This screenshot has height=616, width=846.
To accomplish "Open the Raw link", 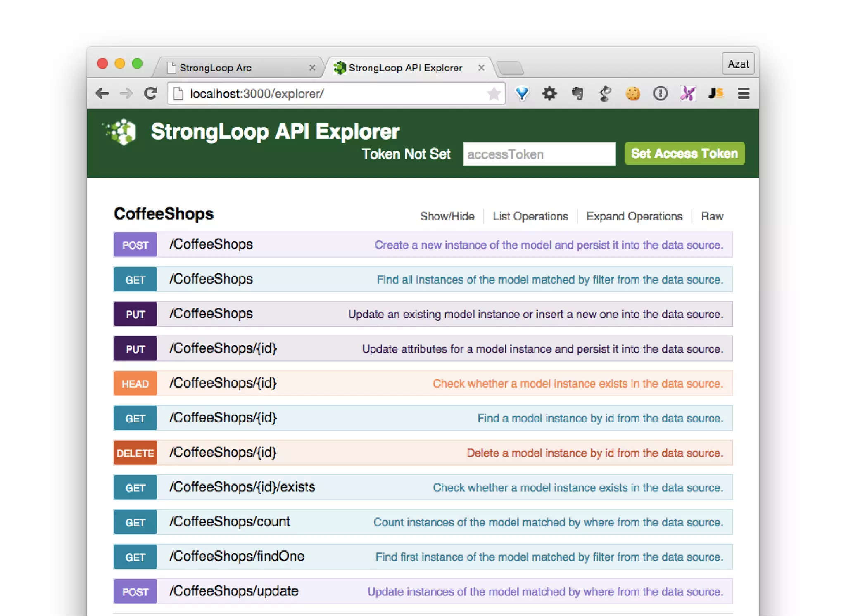I will pos(712,216).
